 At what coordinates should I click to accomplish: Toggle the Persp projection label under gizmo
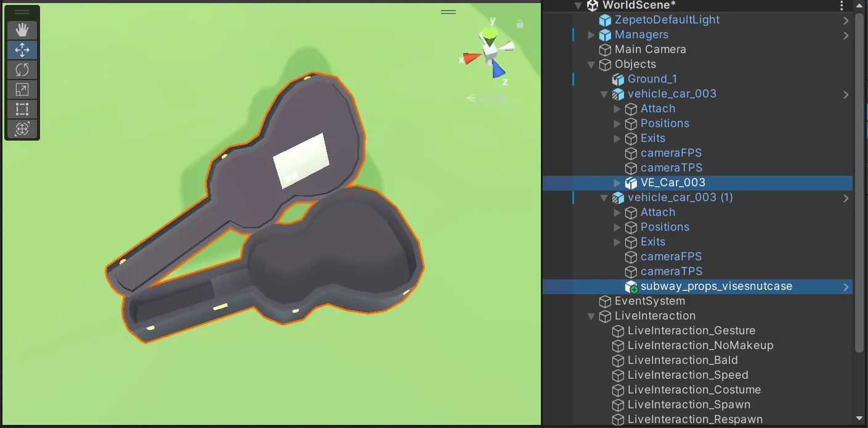[488, 97]
